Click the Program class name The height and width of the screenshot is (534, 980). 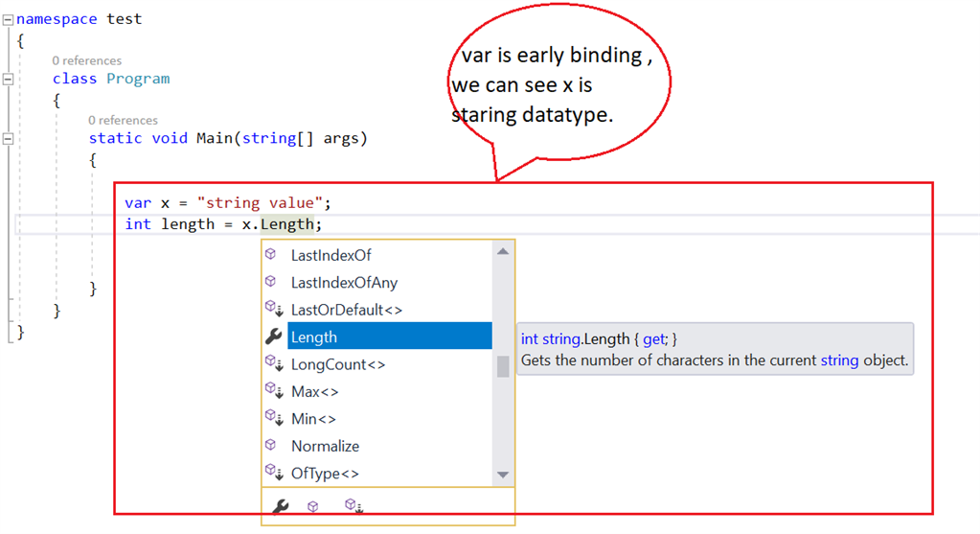tap(138, 79)
